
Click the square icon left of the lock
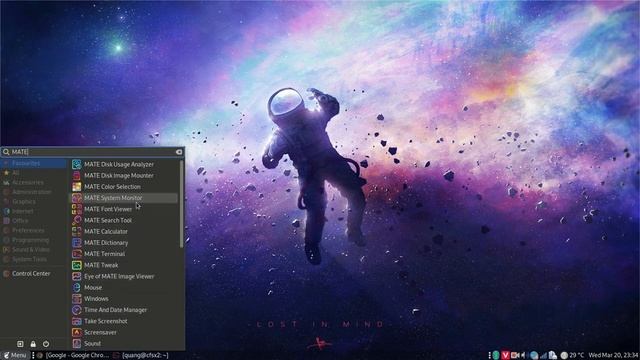click(x=20, y=344)
